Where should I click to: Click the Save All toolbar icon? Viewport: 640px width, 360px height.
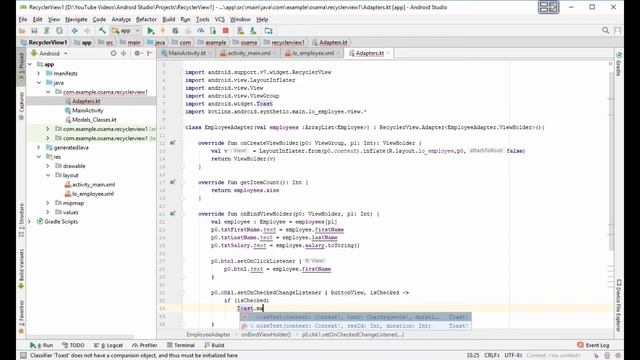click(34, 31)
